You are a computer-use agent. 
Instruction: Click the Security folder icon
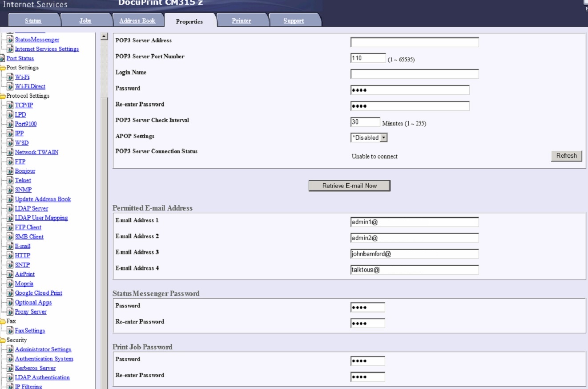(x=3, y=340)
